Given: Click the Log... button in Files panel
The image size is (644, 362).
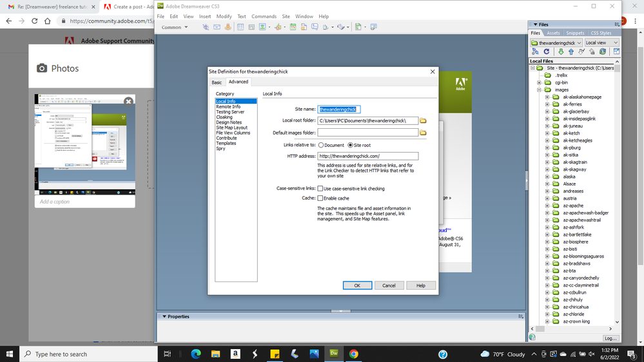Looking at the screenshot, I should [x=610, y=338].
